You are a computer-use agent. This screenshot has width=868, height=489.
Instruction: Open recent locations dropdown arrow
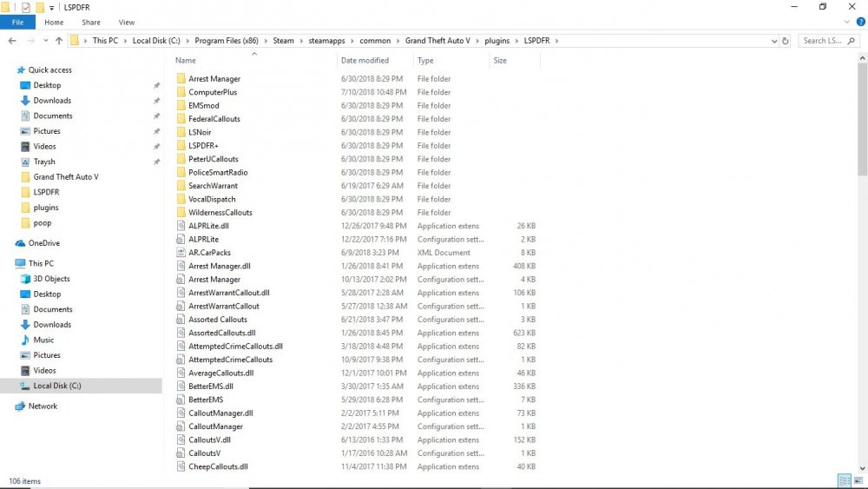point(46,41)
